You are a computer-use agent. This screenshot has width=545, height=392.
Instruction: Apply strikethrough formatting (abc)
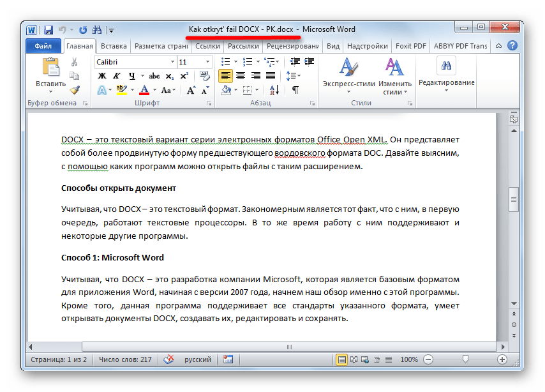154,76
